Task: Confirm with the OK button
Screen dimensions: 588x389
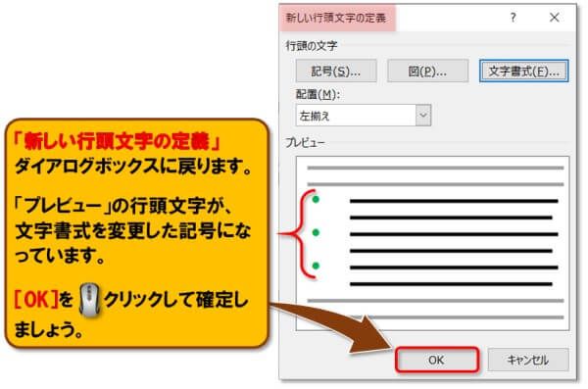Action: pos(437,360)
